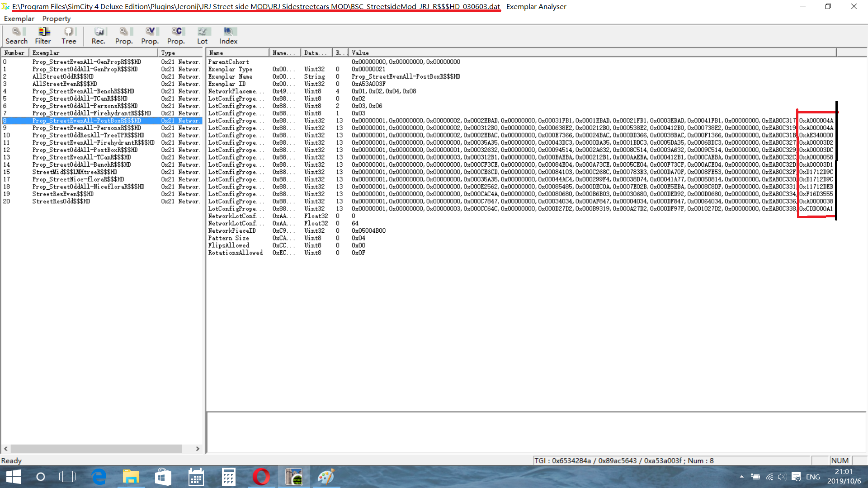
Task: Open Opera browser from taskbar
Action: pos(261,477)
